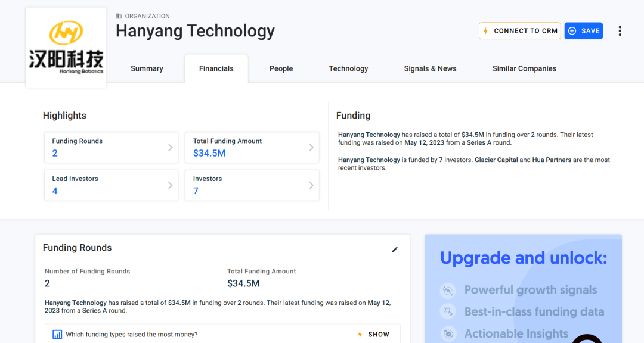The height and width of the screenshot is (343, 644).
Task: Click the lightning bolt icon next to SHOW
Action: [x=360, y=335]
